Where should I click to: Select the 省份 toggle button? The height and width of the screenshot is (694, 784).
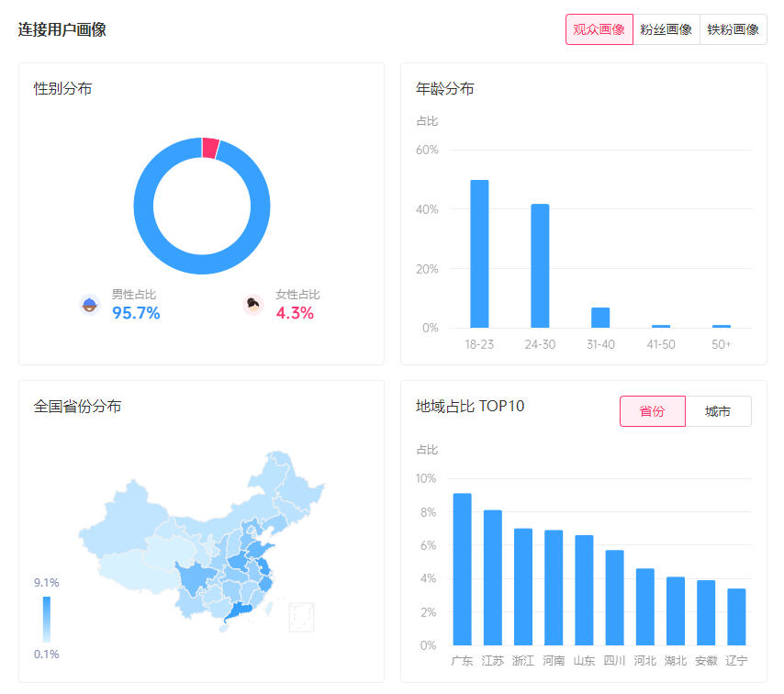pos(652,411)
